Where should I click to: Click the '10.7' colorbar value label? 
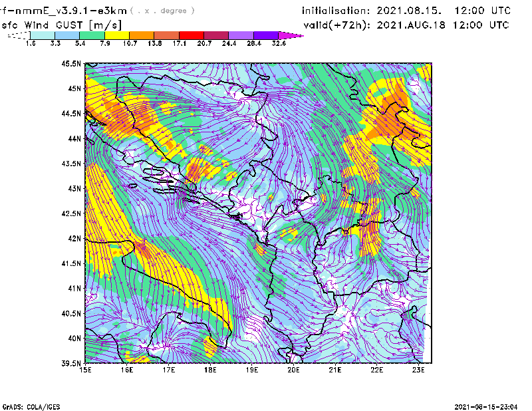click(x=130, y=43)
